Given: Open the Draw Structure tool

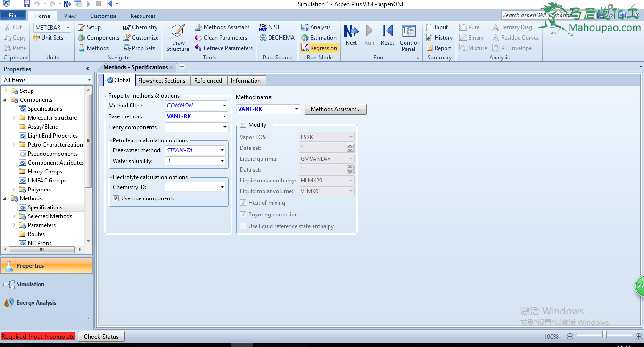Looking at the screenshot, I should (178, 38).
